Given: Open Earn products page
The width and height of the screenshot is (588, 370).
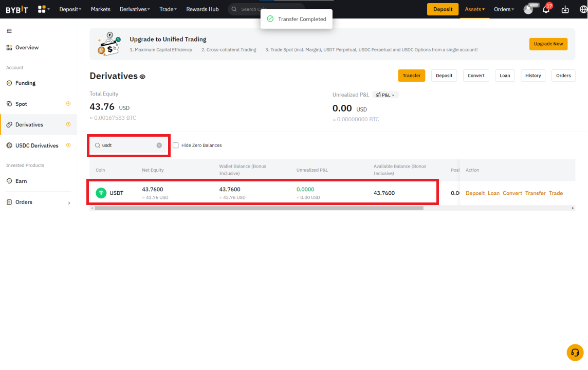Looking at the screenshot, I should pyautogui.click(x=21, y=181).
